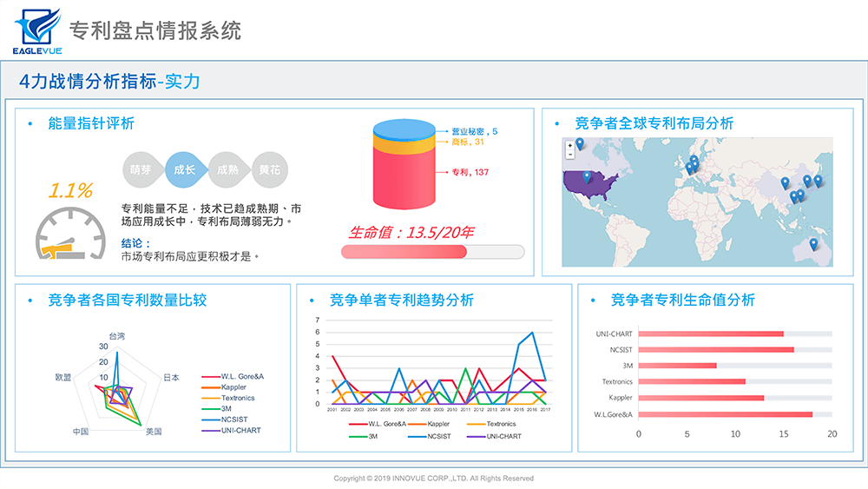Click the orange 商标 cylinder segment
This screenshot has height=489, width=868.
(404, 146)
